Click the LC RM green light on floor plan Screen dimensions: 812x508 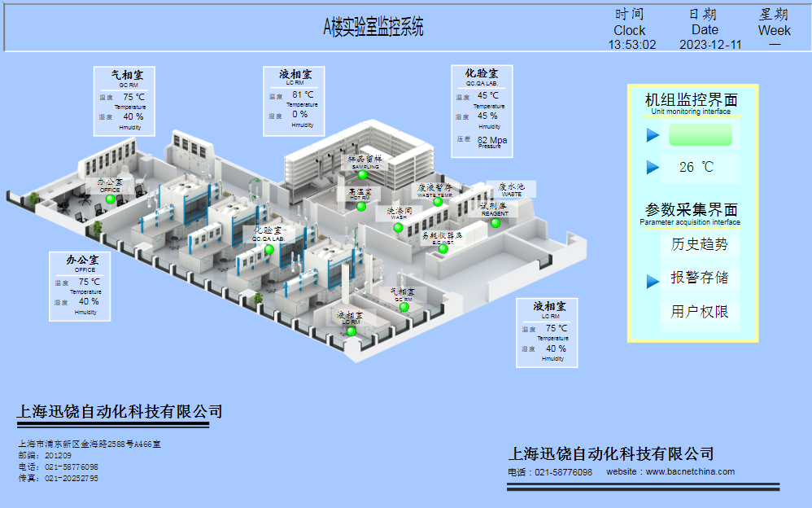(350, 331)
